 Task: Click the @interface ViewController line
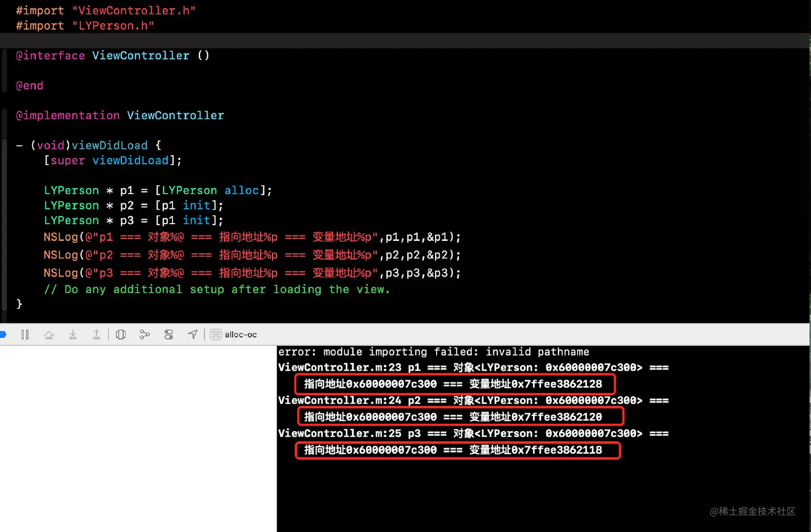113,56
